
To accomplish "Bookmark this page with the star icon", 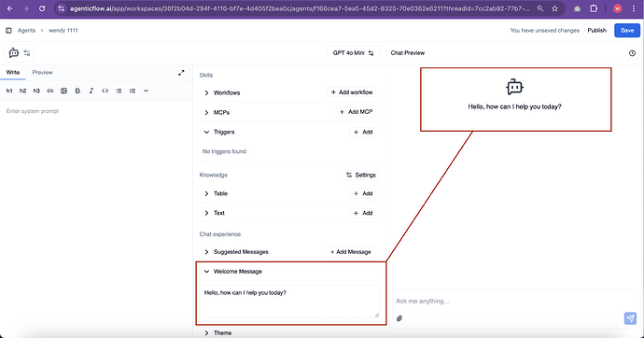I will [x=555, y=8].
